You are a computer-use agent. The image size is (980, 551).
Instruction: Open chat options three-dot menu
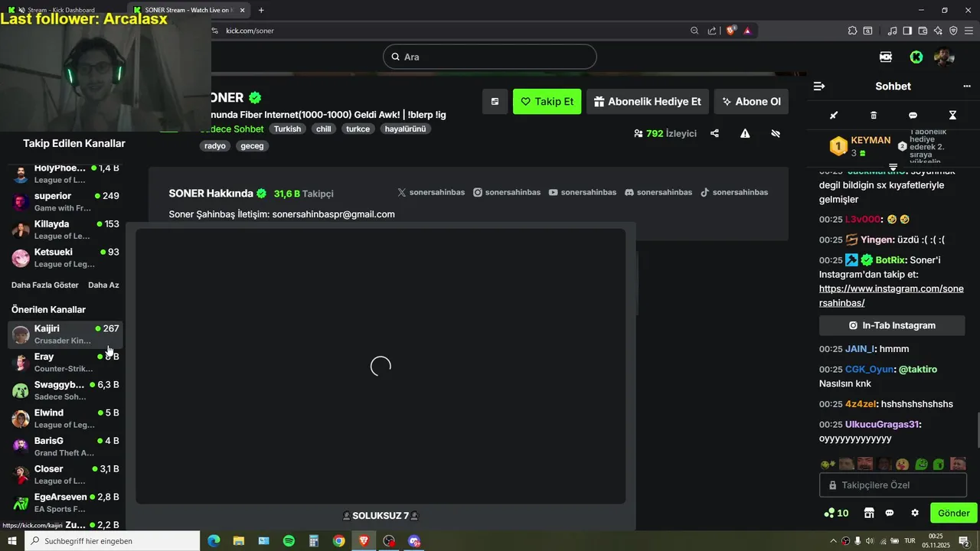966,86
